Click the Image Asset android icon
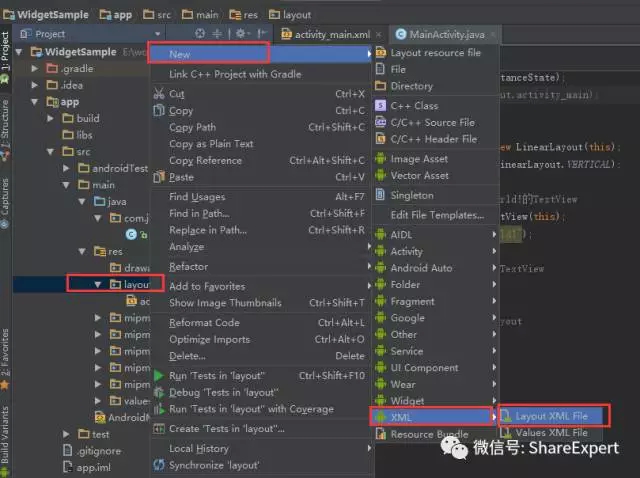640x478 pixels. tap(380, 158)
